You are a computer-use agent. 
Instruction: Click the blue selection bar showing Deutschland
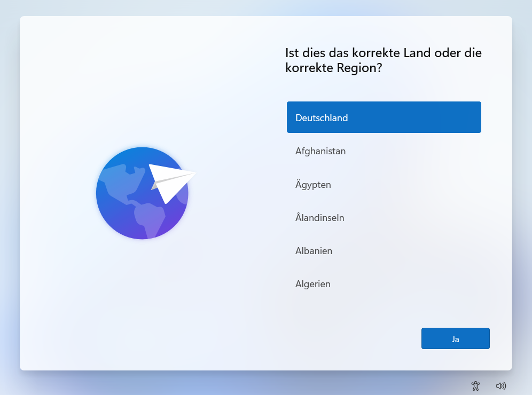[x=384, y=117]
